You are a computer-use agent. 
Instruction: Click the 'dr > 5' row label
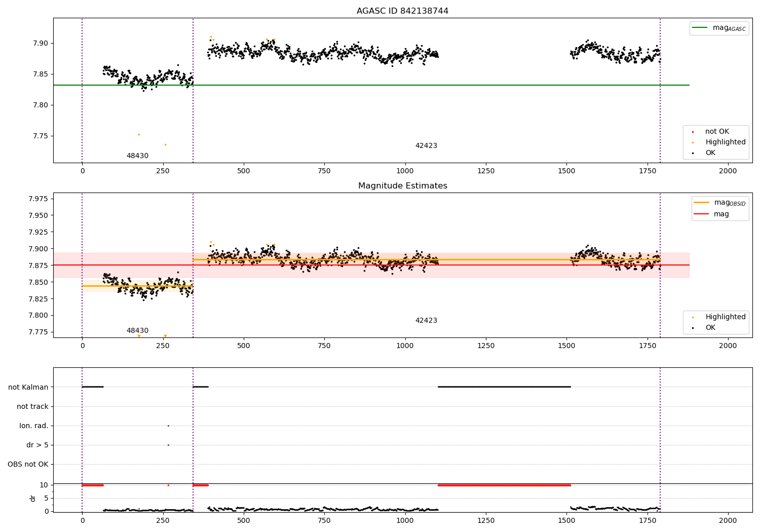[x=37, y=445]
